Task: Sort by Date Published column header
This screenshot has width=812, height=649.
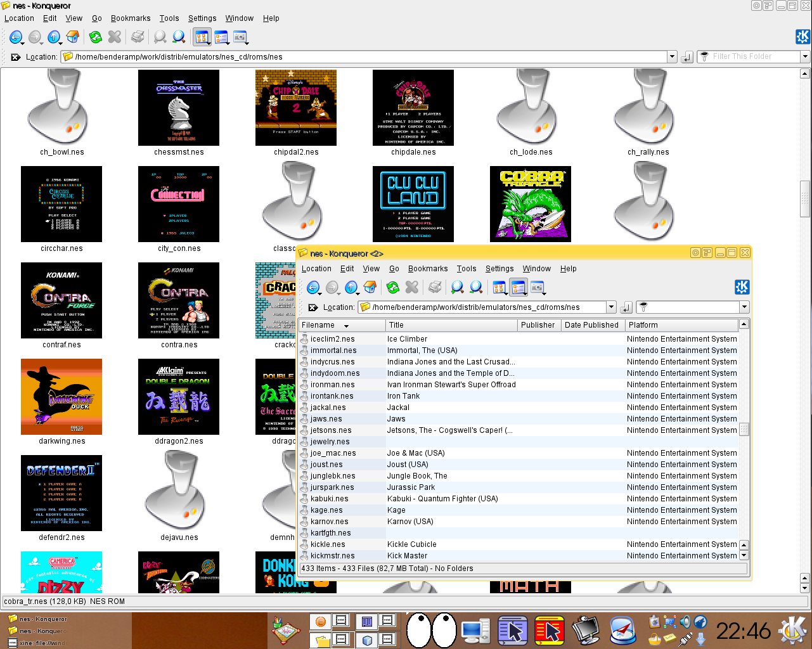Action: 592,325
